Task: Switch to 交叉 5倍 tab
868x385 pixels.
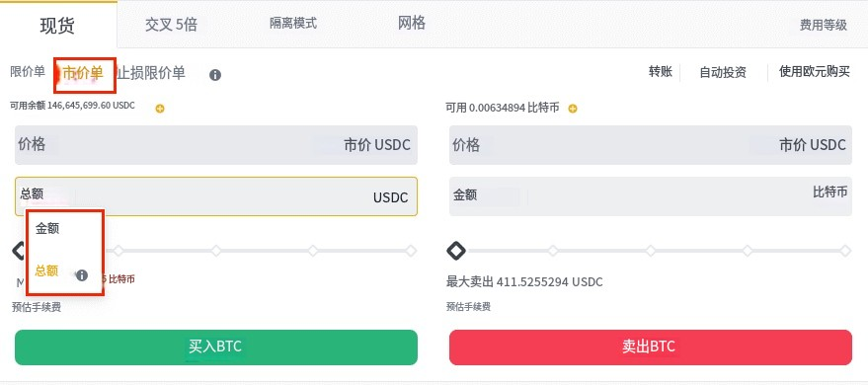Action: (x=171, y=25)
